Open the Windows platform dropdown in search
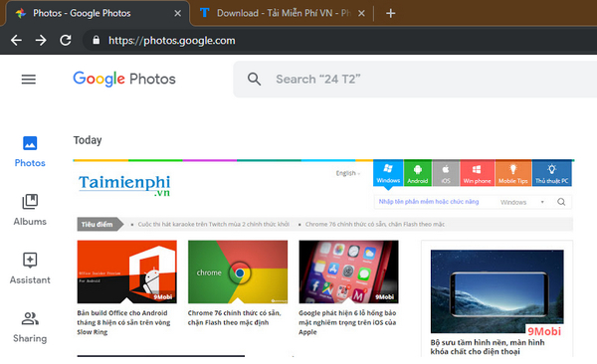597x364 pixels. point(522,202)
